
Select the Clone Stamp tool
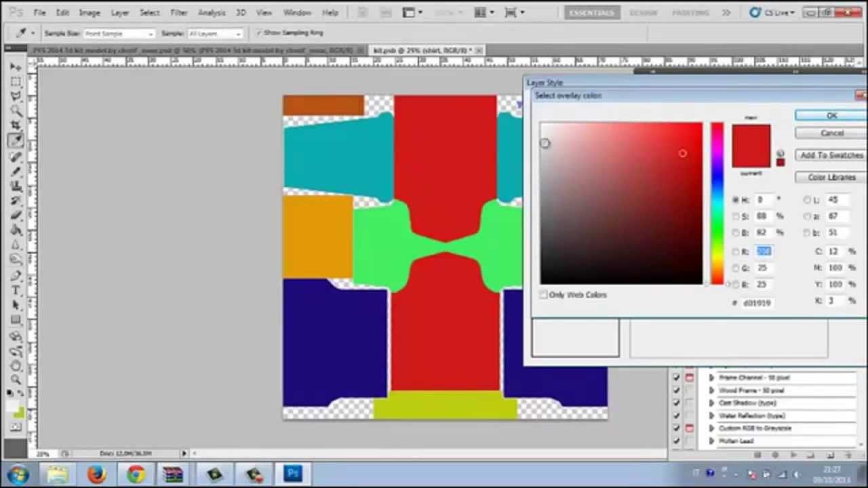[x=16, y=186]
